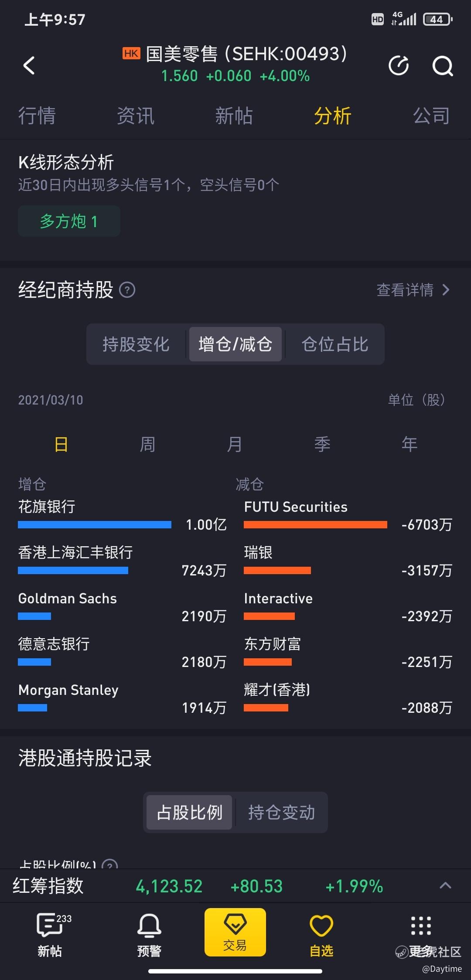The width and height of the screenshot is (471, 980).
Task: Tap the back arrow icon
Action: point(29,65)
